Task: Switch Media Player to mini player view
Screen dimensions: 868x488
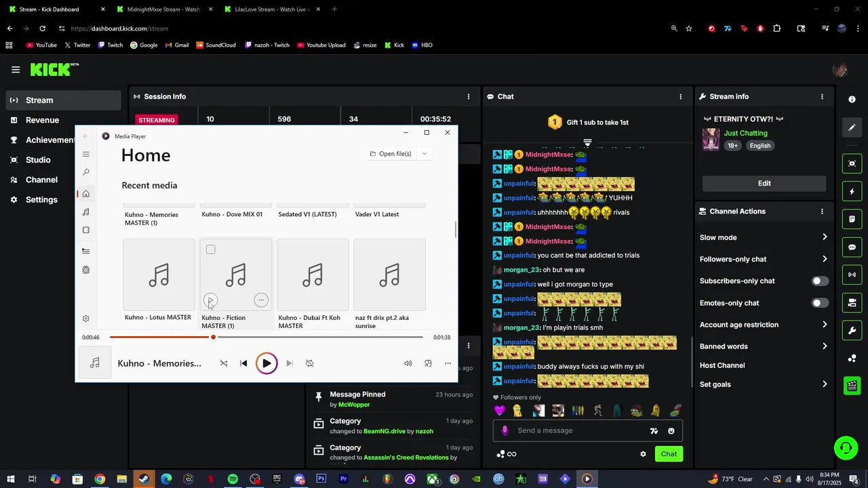Action: click(x=428, y=363)
